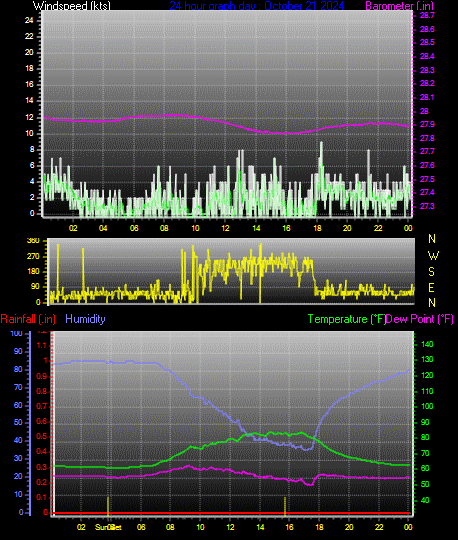Click the 180 wind direction axis label
Viewport: 458px width, 540px height.
[33, 271]
